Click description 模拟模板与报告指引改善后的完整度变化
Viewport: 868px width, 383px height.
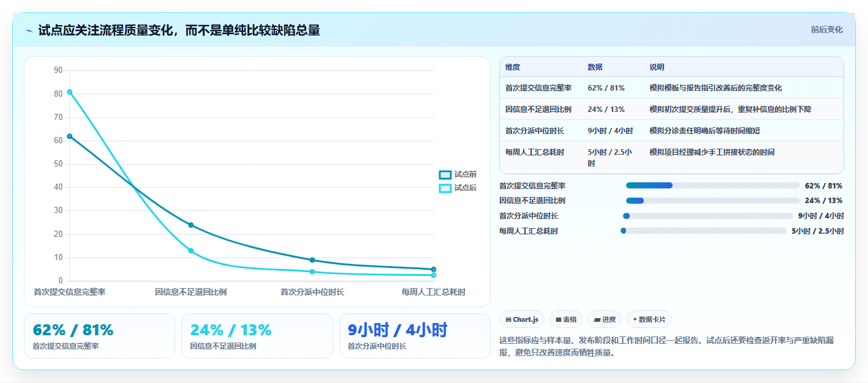point(715,88)
